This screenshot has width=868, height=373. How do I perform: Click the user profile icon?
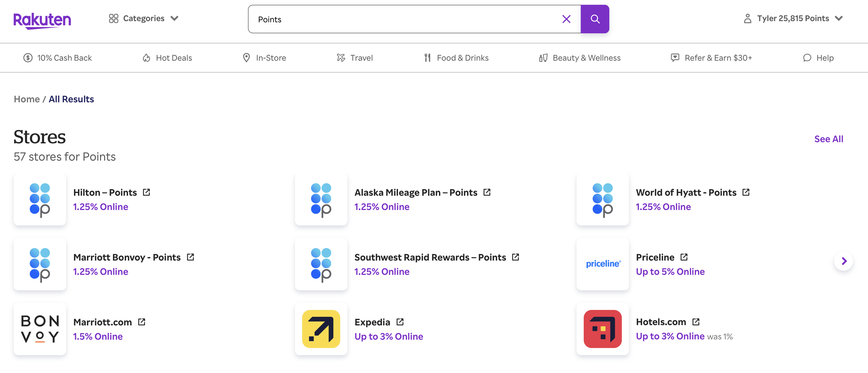(747, 18)
